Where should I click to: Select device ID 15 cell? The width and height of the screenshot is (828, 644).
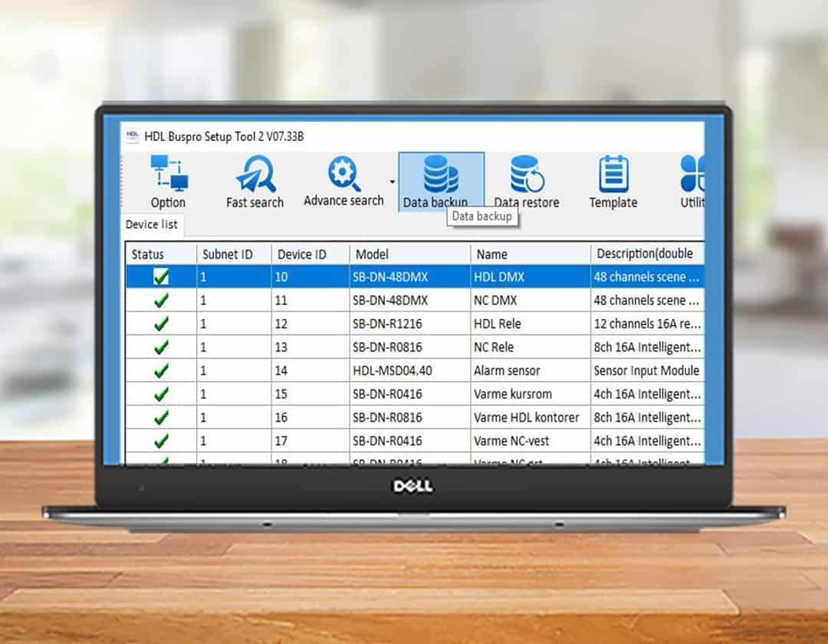[310, 394]
